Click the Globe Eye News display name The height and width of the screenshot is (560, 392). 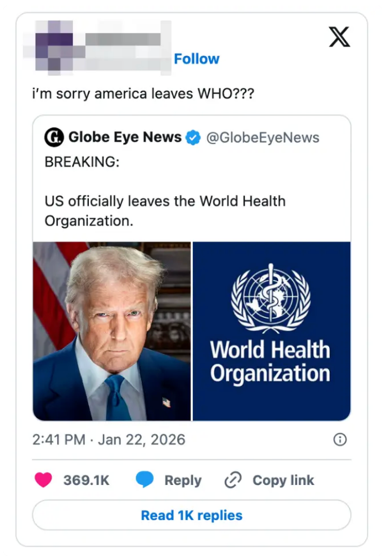click(123, 137)
